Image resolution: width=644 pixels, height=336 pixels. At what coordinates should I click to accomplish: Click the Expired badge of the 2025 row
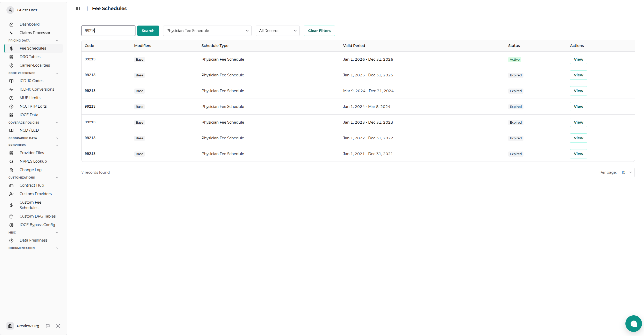tap(515, 75)
